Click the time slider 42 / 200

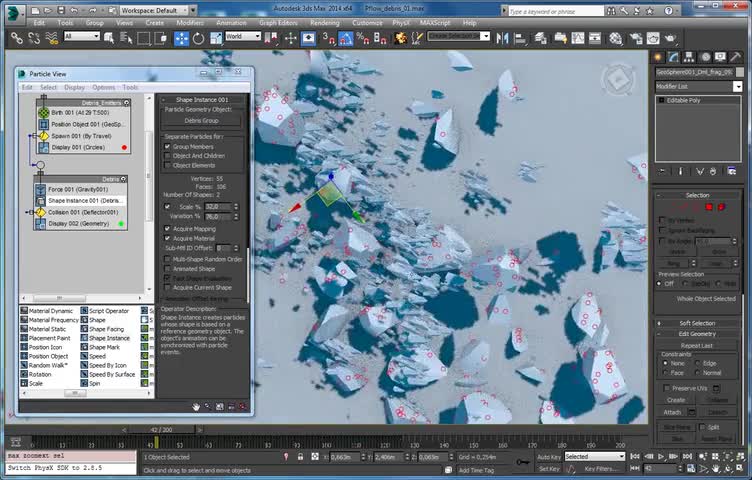click(x=161, y=430)
